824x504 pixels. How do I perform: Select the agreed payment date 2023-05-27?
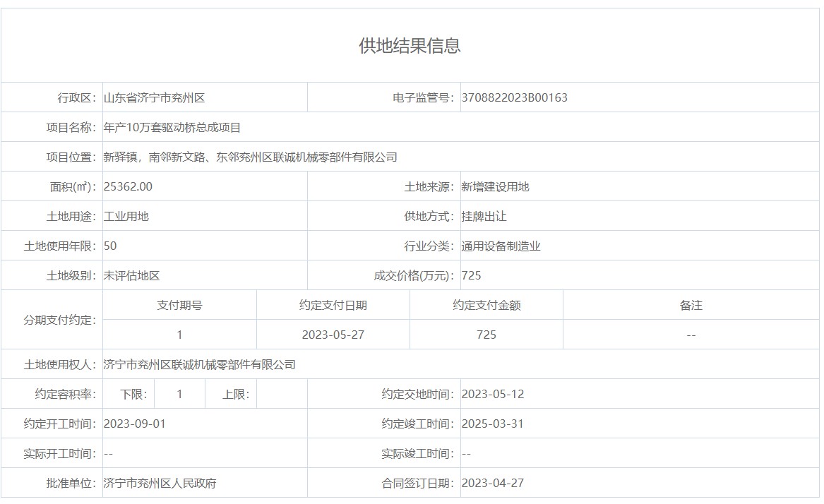click(x=333, y=335)
